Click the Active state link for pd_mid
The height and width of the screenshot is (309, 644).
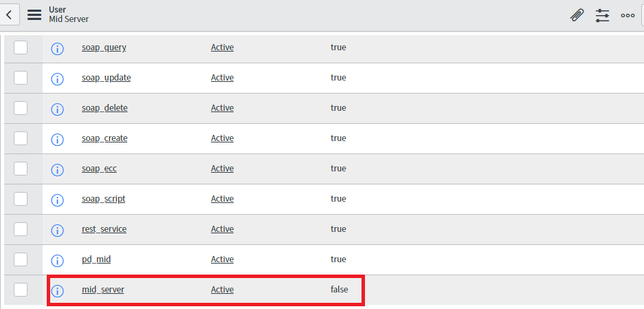coord(222,259)
